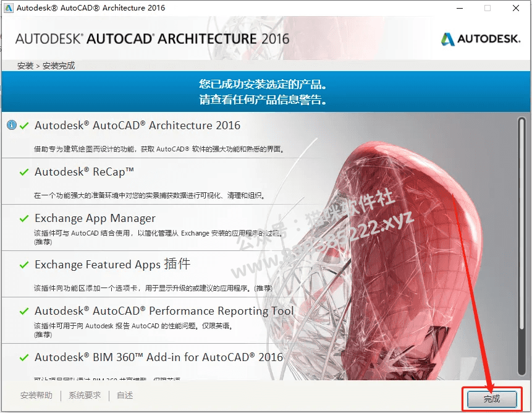
Task: Close the installer window
Action: tap(516, 8)
